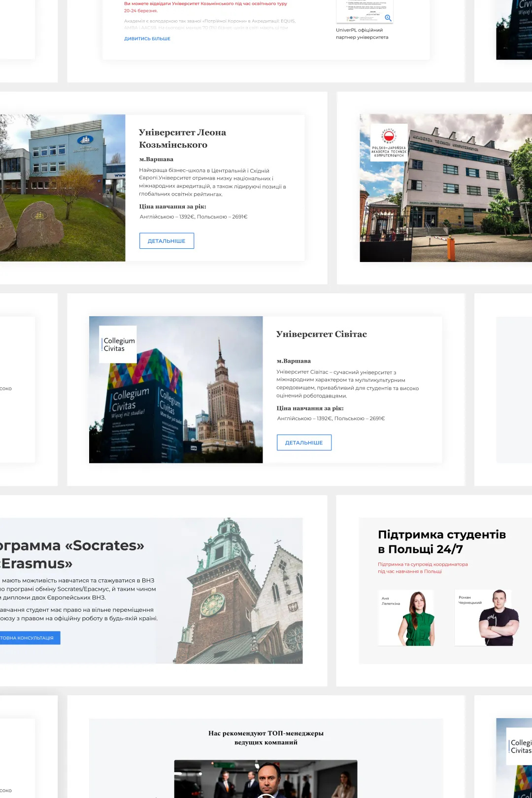Image resolution: width=532 pixels, height=798 pixels.
Task: Select description 'Університет Сівітас – сучасний університет'
Action: click(x=347, y=384)
